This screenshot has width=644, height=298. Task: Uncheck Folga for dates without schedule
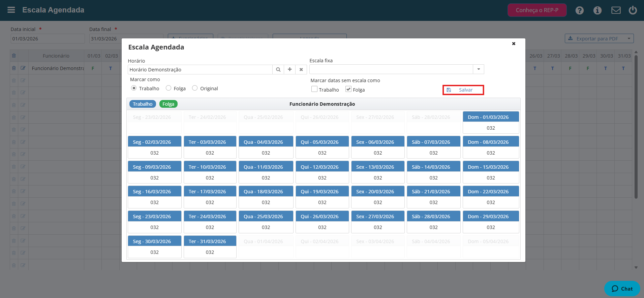click(x=348, y=89)
